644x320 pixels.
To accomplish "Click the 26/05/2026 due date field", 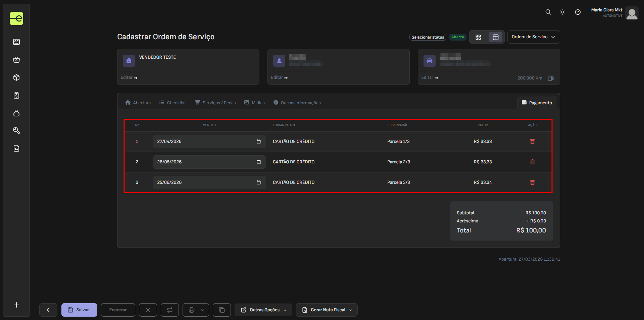I will click(x=205, y=162).
